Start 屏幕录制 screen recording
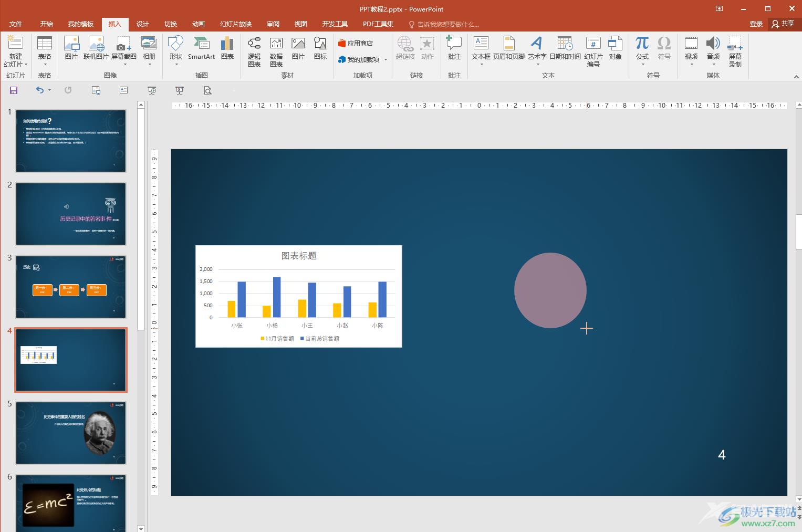The image size is (802, 532). click(x=735, y=51)
